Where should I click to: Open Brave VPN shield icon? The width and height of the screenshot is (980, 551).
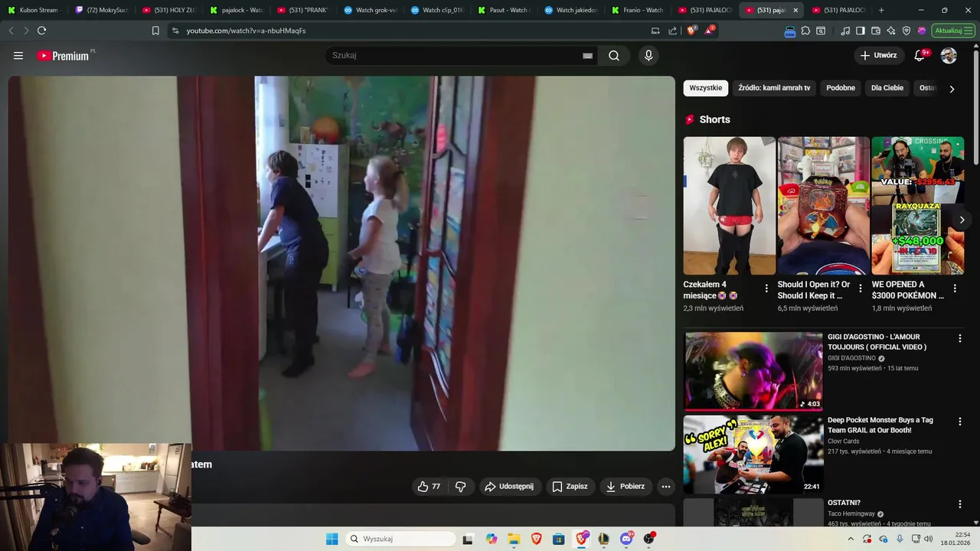[x=906, y=31]
